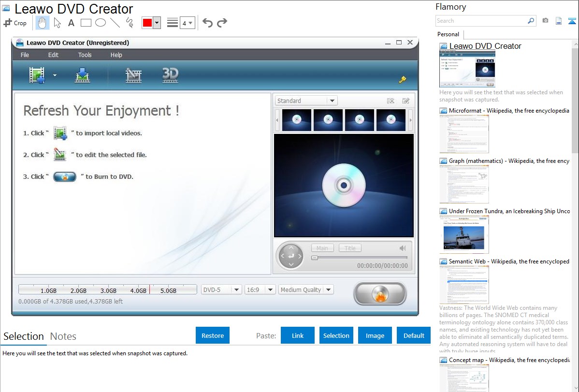The width and height of the screenshot is (579, 392).
Task: Click the redo arrow icon
Action: 222,23
